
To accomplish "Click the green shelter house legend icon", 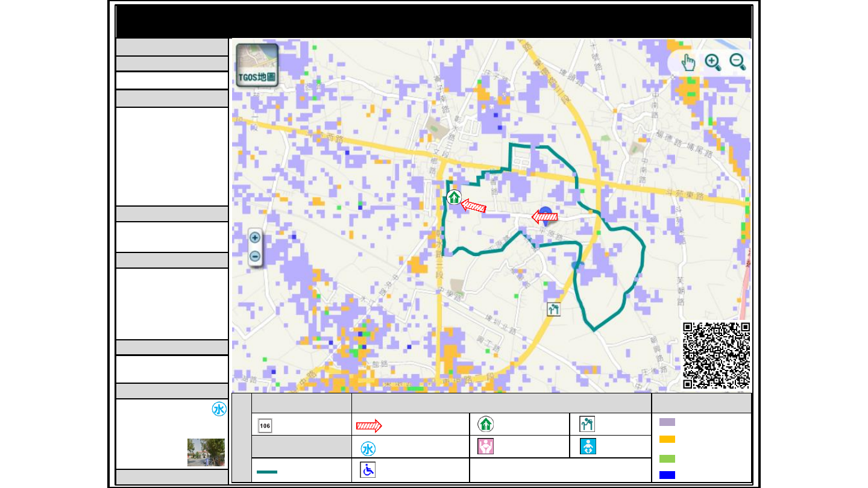I will coord(485,424).
